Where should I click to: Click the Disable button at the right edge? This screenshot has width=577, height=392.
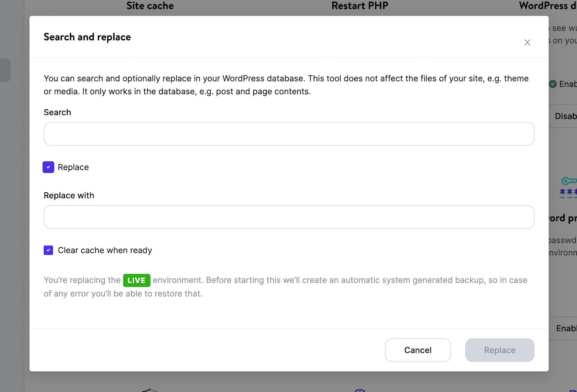567,116
